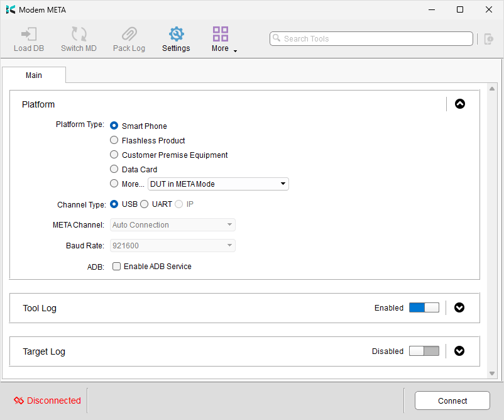This screenshot has height=420, width=504.
Task: Click the Switch MD icon
Action: pos(79,34)
